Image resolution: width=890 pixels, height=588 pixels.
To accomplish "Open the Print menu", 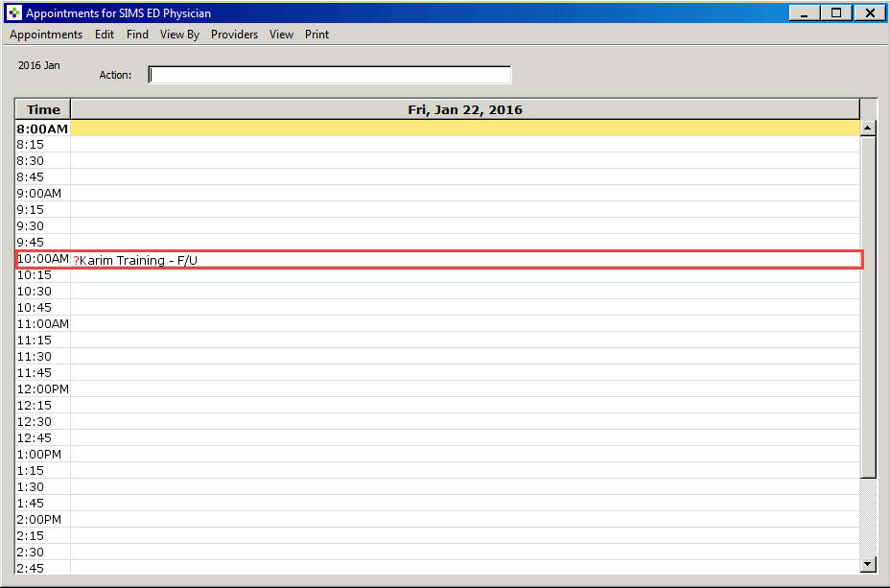I will coord(316,35).
